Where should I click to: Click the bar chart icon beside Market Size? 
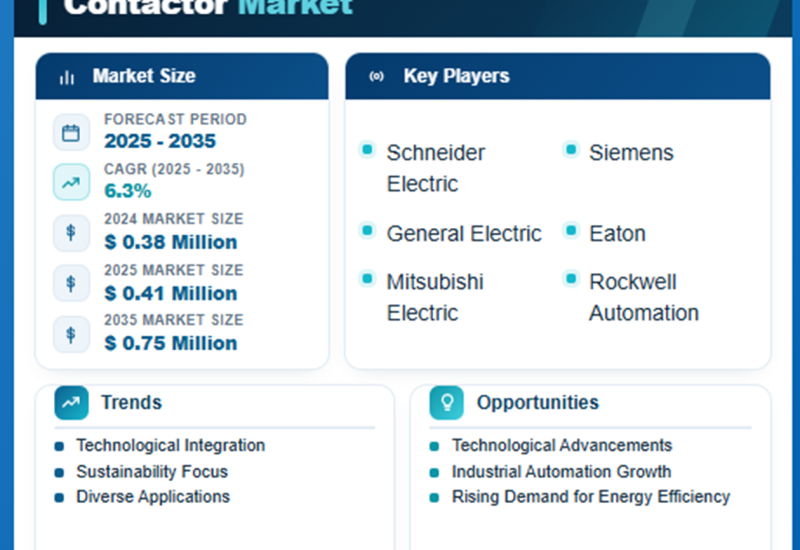tap(67, 78)
